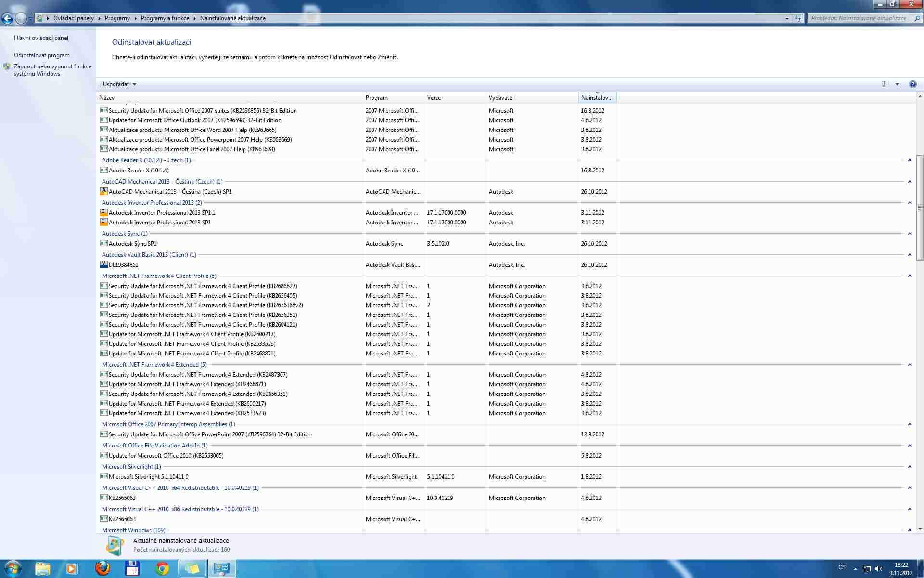The width and height of the screenshot is (924, 578).
Task: Click the taskbar volume speaker icon
Action: (x=879, y=569)
